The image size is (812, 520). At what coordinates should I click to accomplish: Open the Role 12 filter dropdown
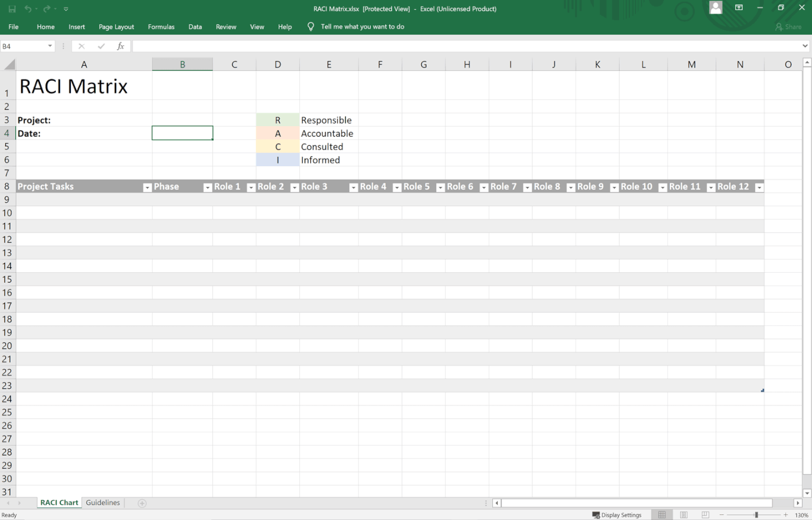pos(760,188)
